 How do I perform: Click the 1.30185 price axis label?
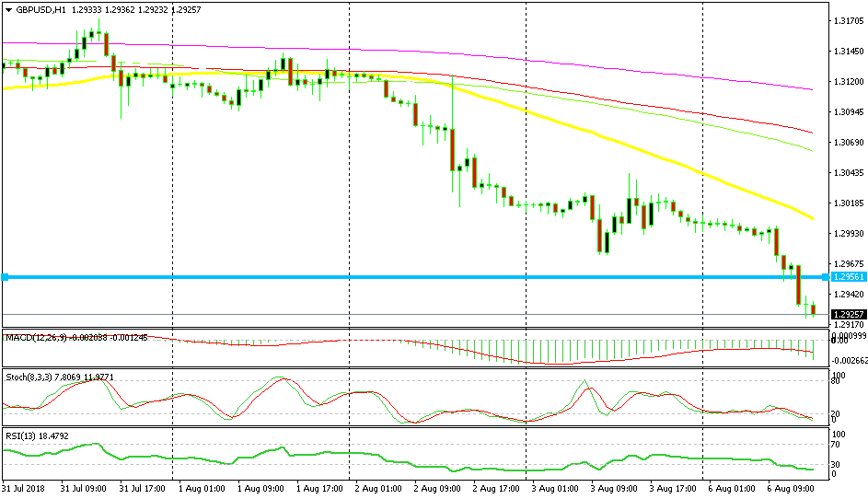click(848, 203)
